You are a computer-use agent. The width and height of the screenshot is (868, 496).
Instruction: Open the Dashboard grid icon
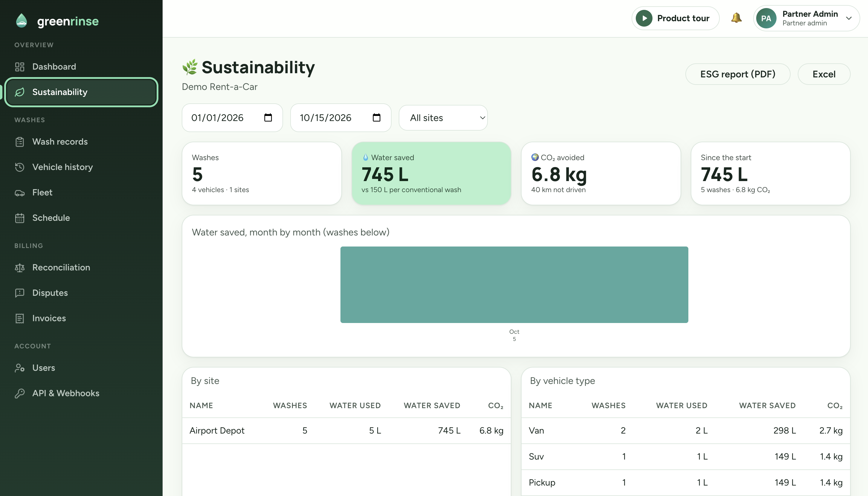(x=20, y=67)
